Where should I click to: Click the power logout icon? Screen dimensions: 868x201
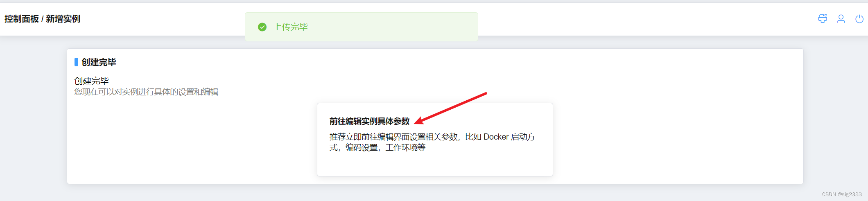[x=859, y=19]
